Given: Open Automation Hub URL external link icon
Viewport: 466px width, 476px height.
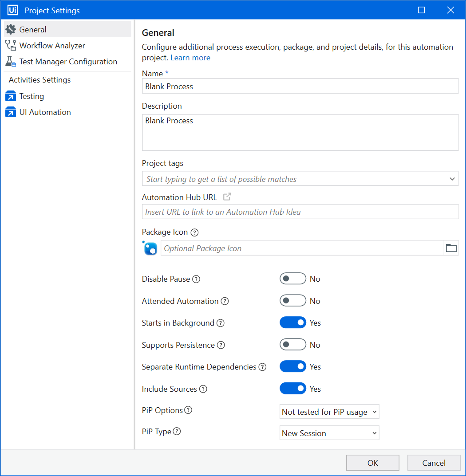Looking at the screenshot, I should (227, 197).
